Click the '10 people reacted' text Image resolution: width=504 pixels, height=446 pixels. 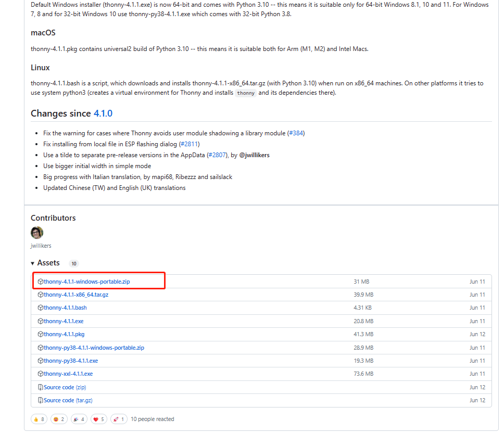[153, 419]
